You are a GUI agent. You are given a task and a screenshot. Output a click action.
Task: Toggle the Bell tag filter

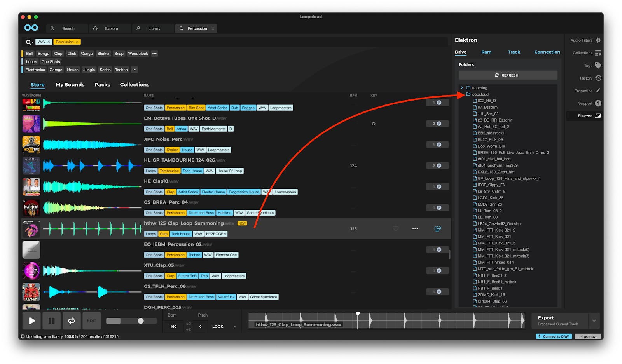coord(30,54)
